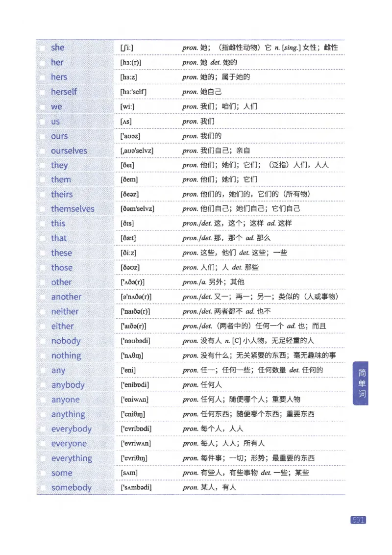Tick the checkbox beside "everybody"

(43, 429)
